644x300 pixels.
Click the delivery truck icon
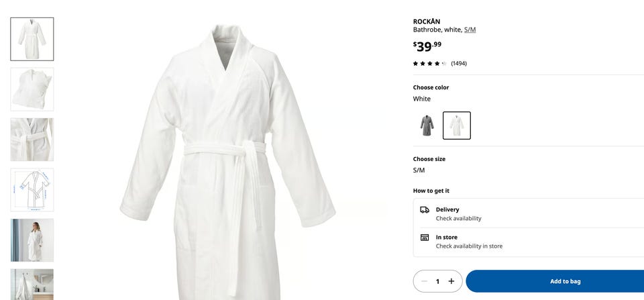[x=425, y=210]
